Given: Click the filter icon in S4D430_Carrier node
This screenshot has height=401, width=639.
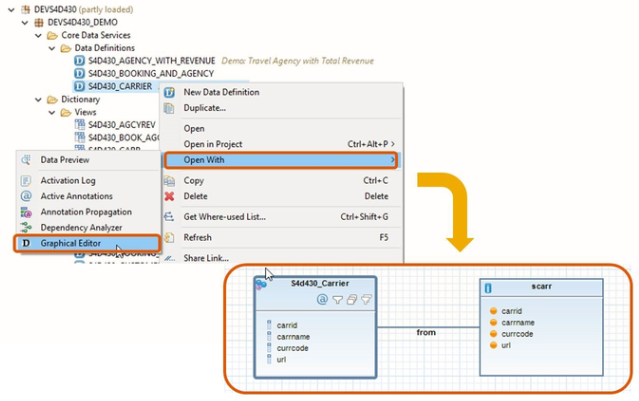Looking at the screenshot, I should [x=337, y=299].
